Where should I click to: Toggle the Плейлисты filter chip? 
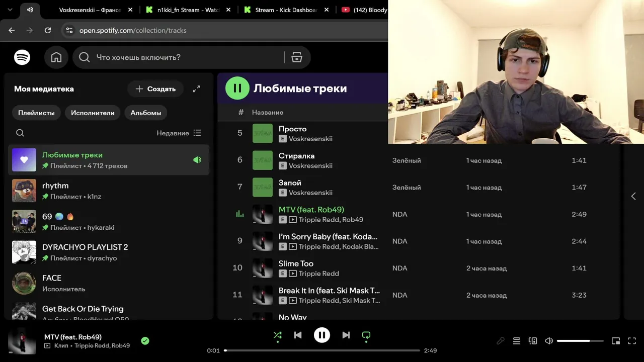tap(36, 113)
